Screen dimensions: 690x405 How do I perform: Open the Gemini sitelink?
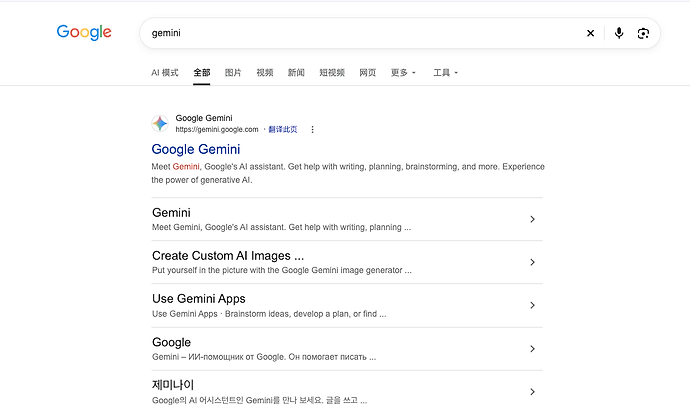tap(171, 213)
